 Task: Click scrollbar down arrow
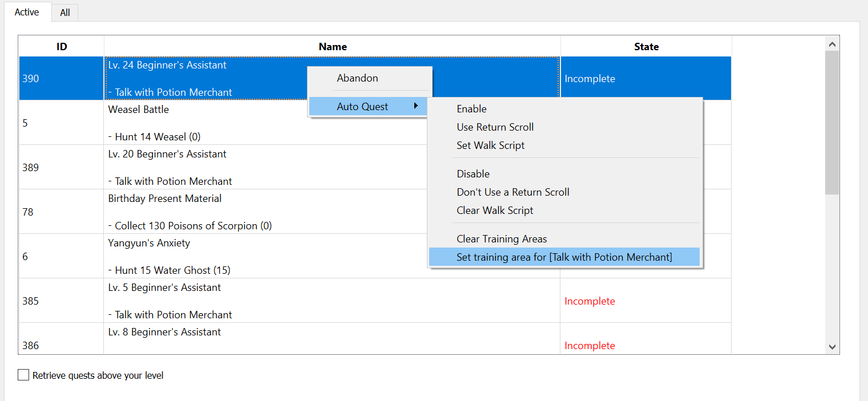[831, 346]
